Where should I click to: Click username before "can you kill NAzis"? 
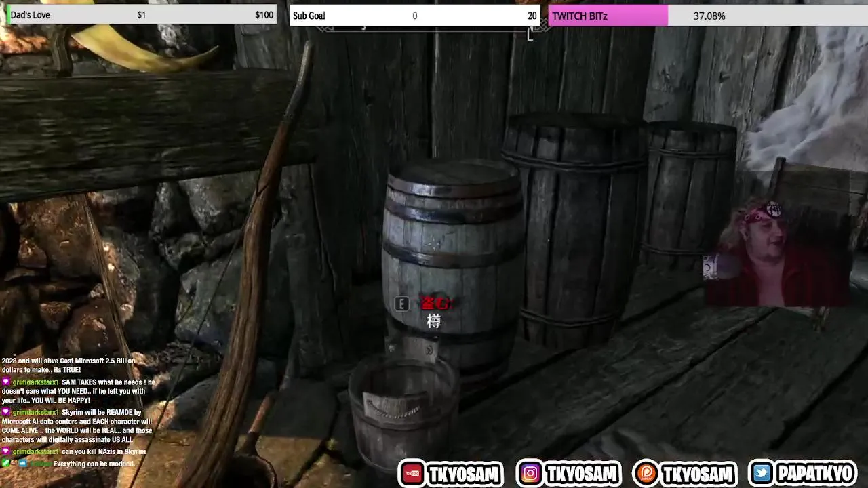(x=35, y=451)
